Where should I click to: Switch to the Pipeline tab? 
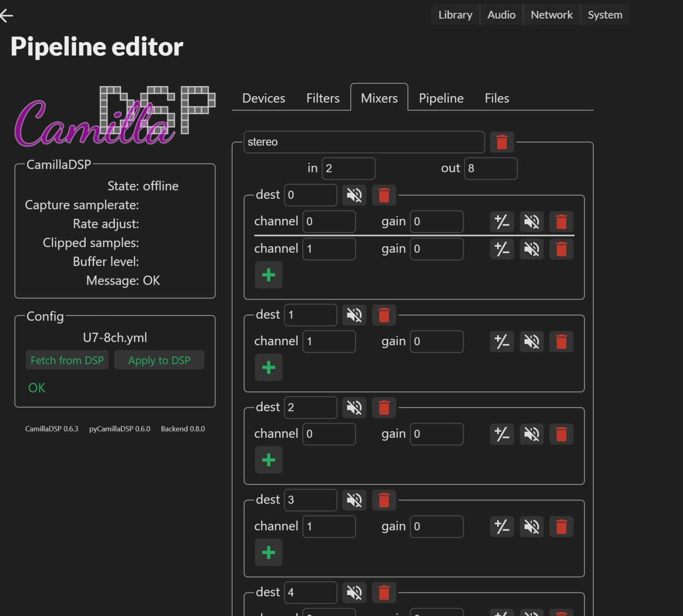(441, 98)
